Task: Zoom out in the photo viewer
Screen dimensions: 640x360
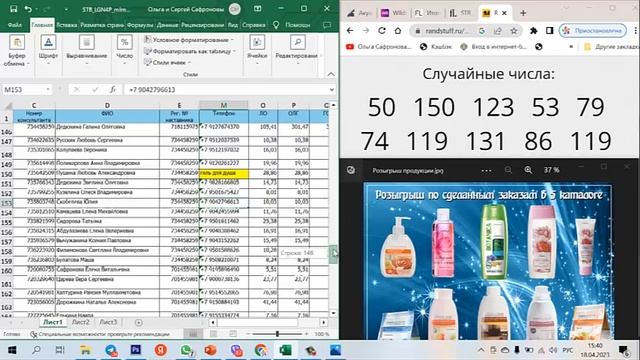Action: (508, 170)
